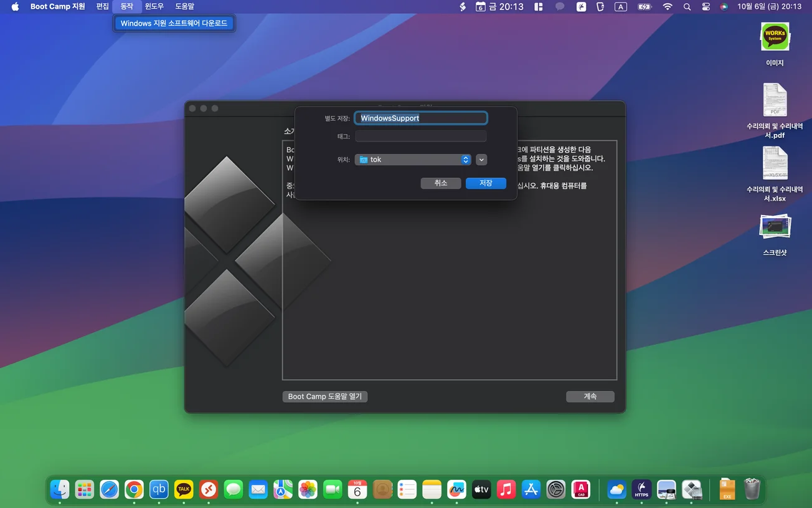Open Music app in the dock
The height and width of the screenshot is (508, 812).
click(x=506, y=489)
